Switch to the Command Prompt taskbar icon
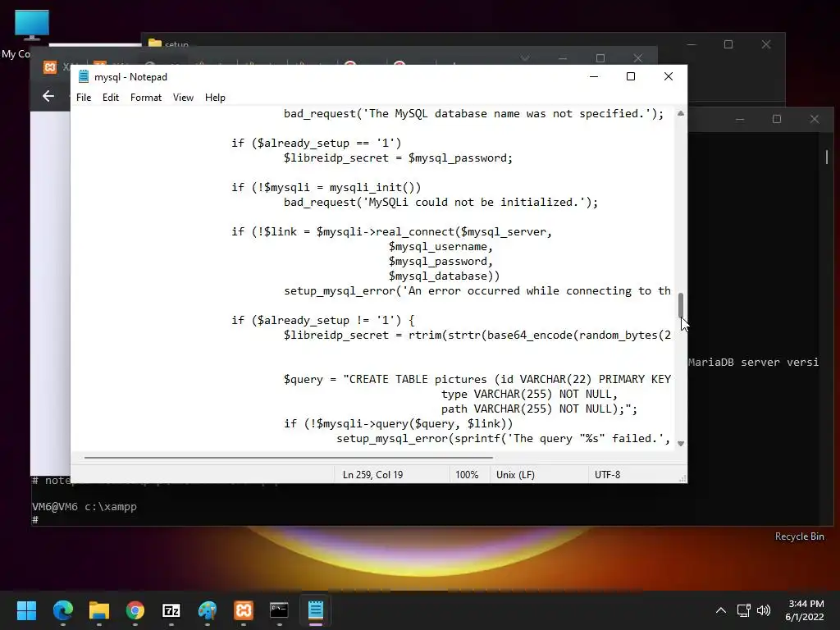This screenshot has width=840, height=630. pos(279,610)
